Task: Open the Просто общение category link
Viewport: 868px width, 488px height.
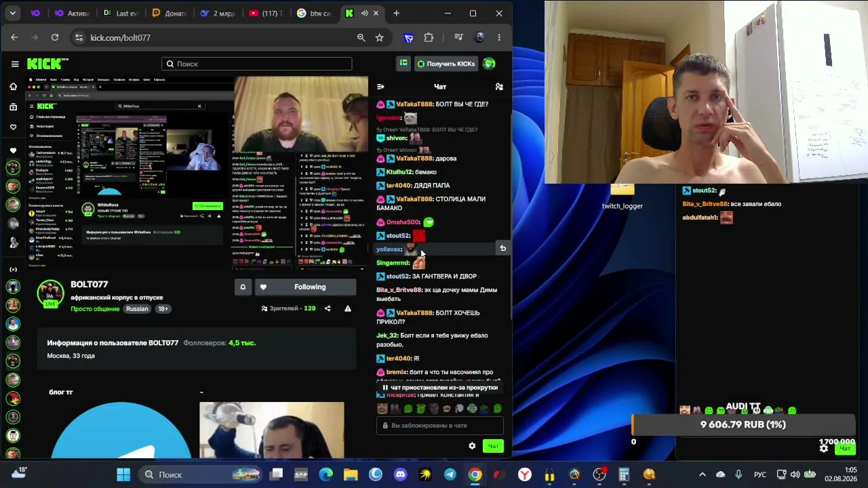Action: (x=95, y=309)
